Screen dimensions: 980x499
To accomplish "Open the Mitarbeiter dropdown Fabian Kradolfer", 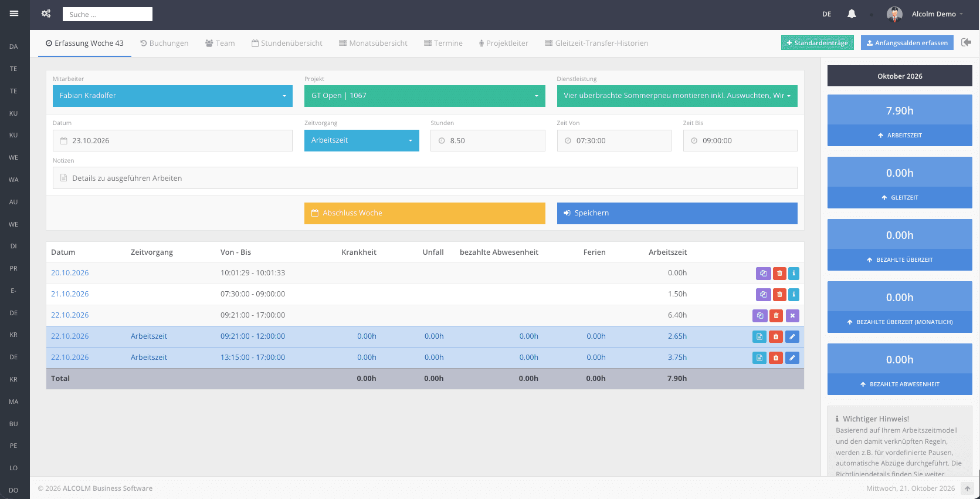I will tap(172, 96).
